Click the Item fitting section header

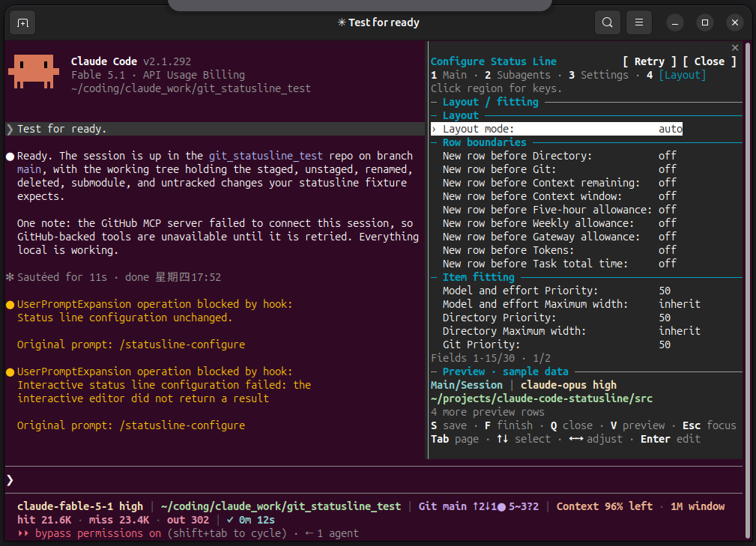click(479, 278)
